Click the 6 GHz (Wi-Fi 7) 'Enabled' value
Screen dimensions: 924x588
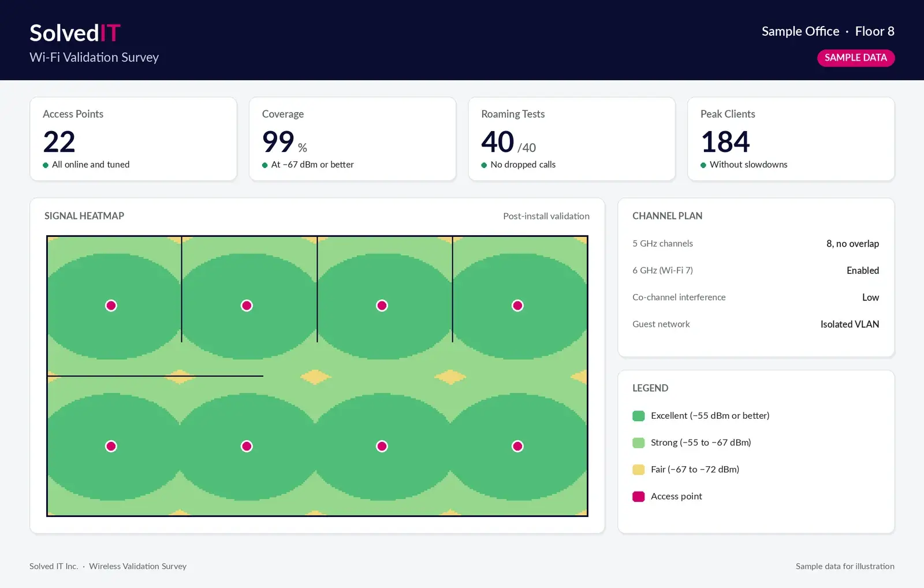click(863, 270)
